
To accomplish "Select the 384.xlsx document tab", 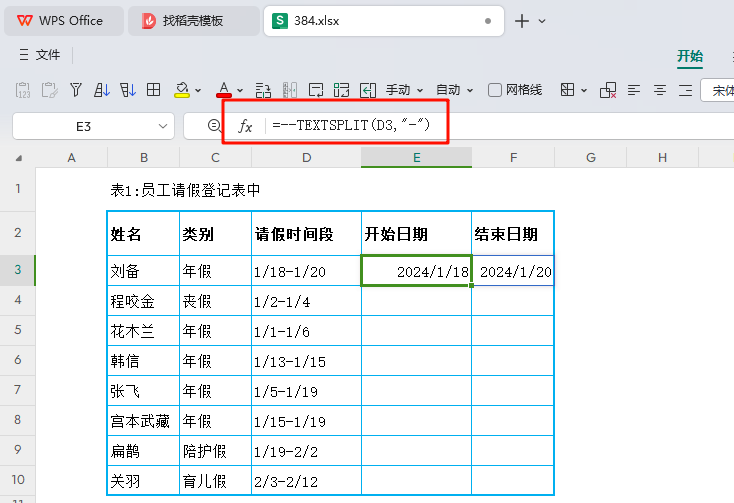I will pos(383,21).
